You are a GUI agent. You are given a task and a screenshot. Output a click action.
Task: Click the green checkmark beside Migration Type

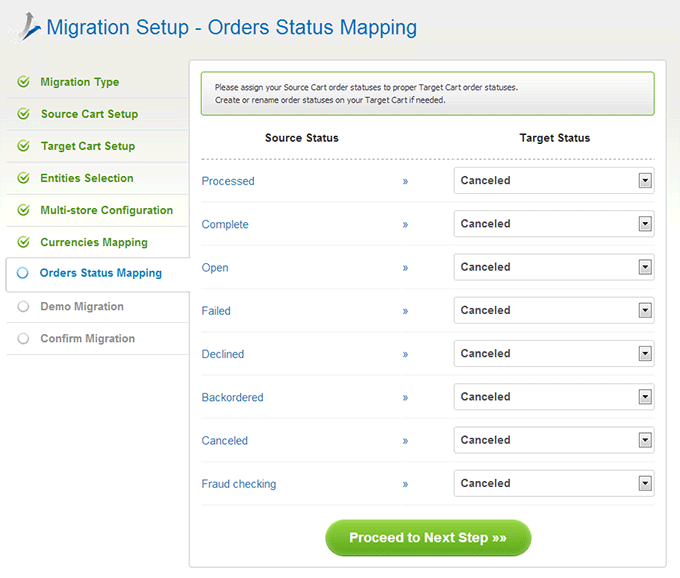tap(23, 82)
